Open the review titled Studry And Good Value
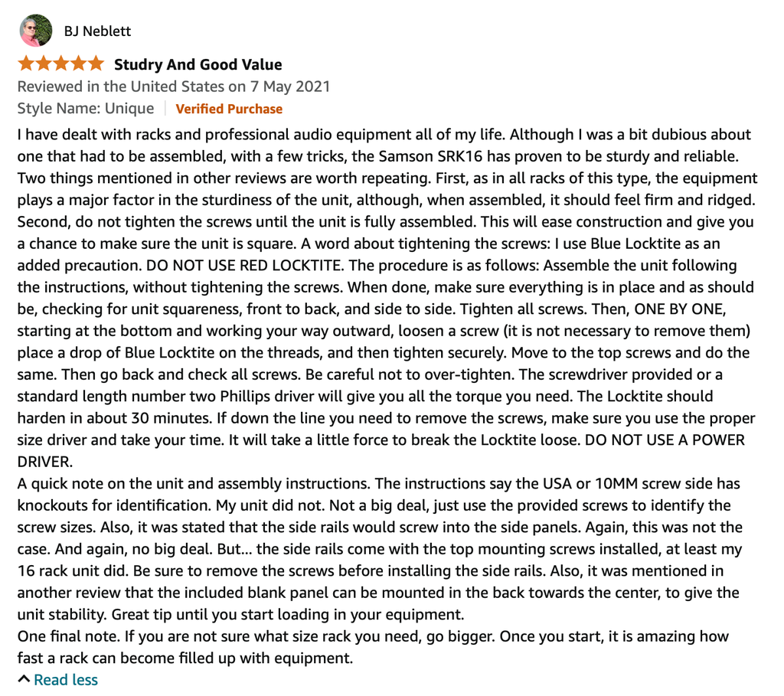 click(198, 64)
